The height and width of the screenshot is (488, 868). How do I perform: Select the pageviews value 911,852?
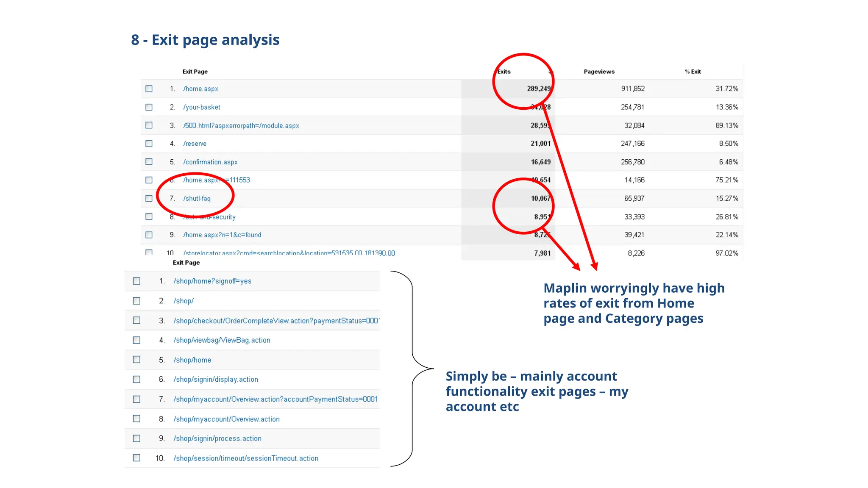click(x=633, y=89)
